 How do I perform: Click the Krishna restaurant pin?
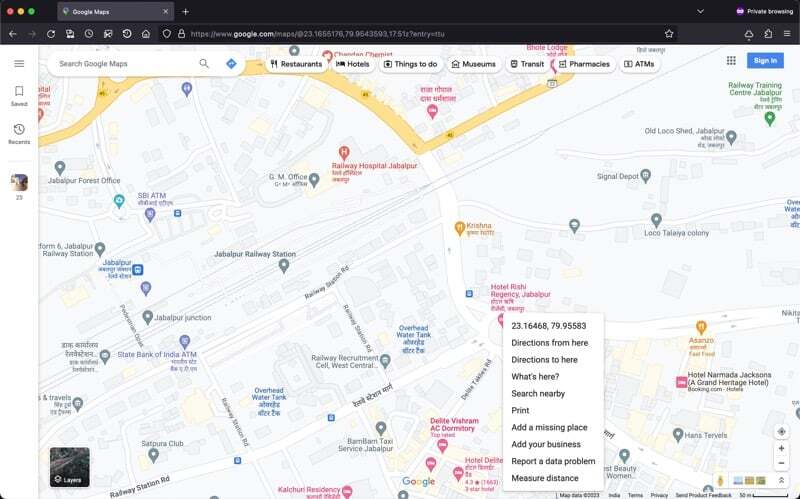pos(459,228)
